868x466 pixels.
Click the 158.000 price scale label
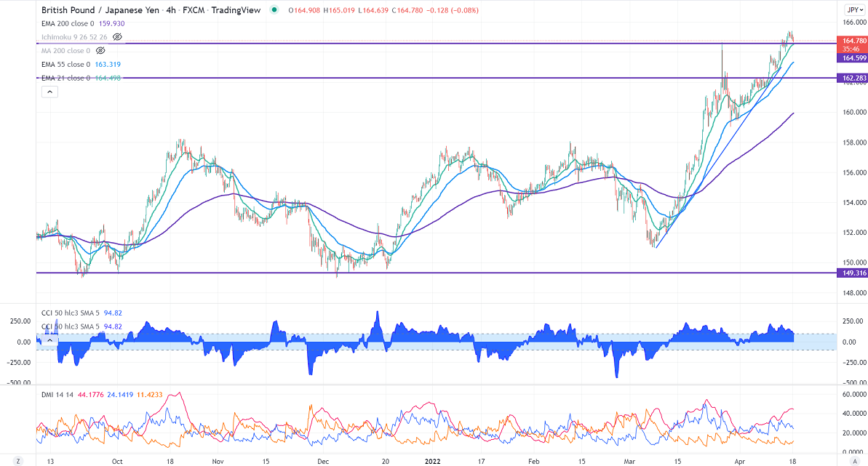(854, 142)
